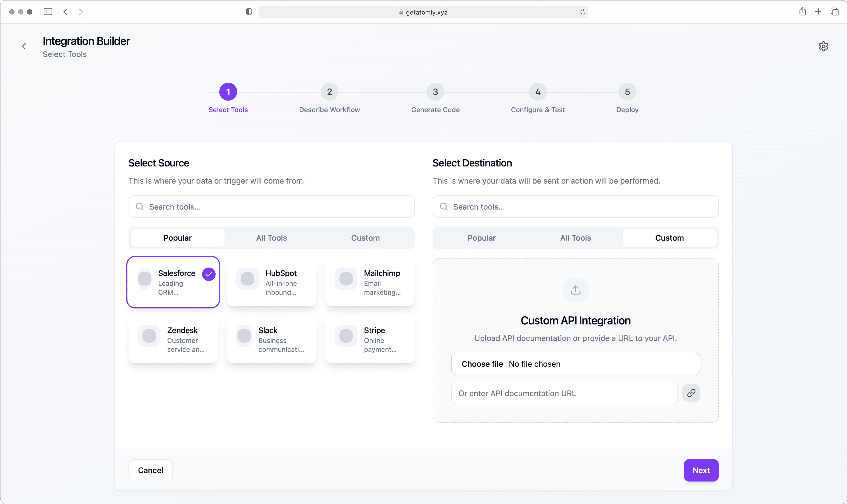Click the HubSpot logo placeholder

(x=247, y=279)
